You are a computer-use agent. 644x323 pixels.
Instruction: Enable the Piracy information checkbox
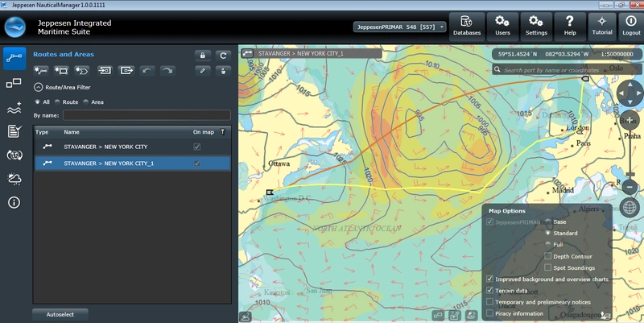click(489, 313)
